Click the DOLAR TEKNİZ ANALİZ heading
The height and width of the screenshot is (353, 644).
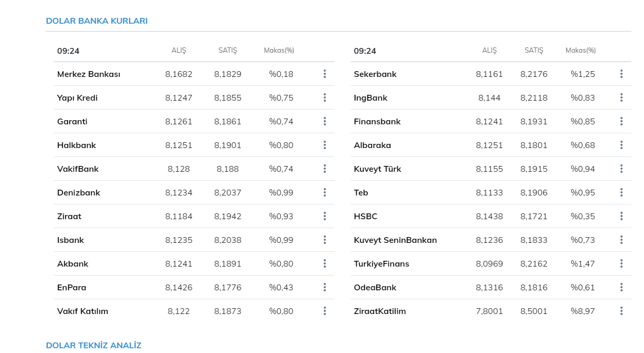pos(93,345)
